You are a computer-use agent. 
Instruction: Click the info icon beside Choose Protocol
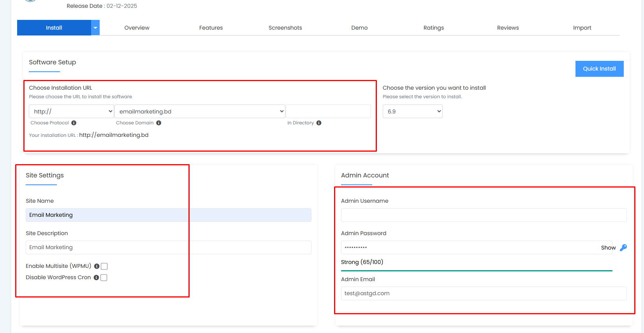pyautogui.click(x=74, y=123)
